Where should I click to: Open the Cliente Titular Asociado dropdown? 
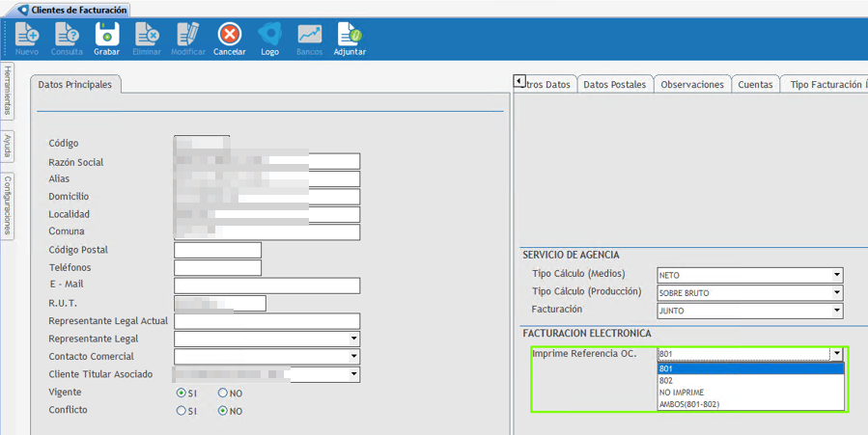[x=353, y=374]
